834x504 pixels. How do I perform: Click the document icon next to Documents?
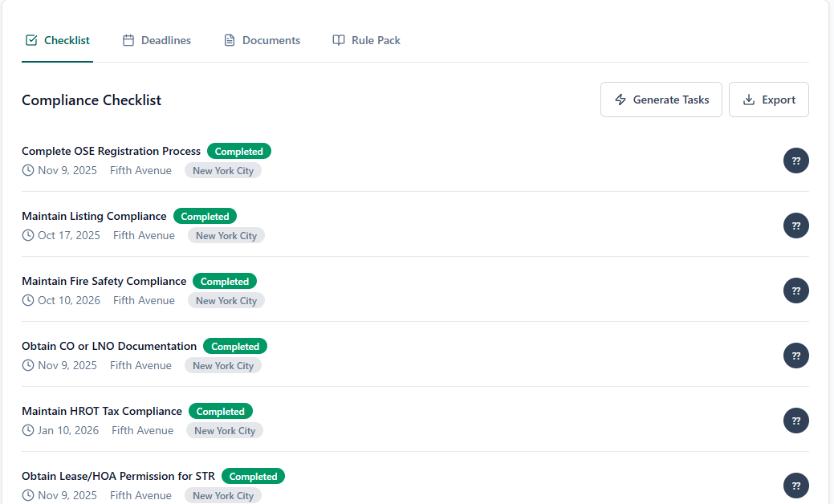click(x=229, y=39)
